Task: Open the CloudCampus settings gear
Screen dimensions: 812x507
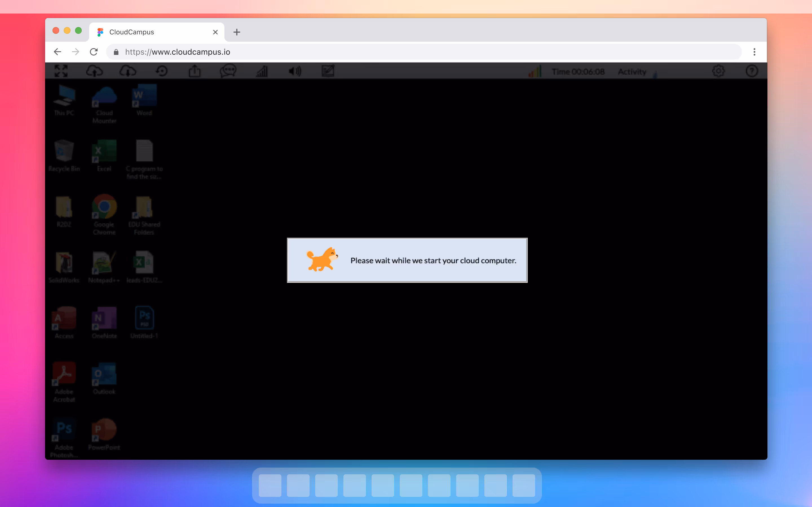Action: tap(718, 71)
